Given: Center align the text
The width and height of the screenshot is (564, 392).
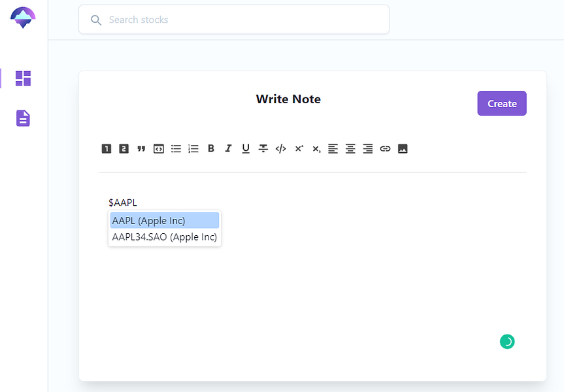Looking at the screenshot, I should [x=350, y=148].
